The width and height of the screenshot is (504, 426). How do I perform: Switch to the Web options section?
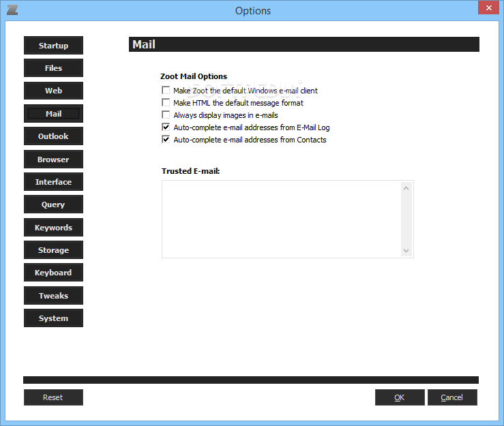pos(53,91)
